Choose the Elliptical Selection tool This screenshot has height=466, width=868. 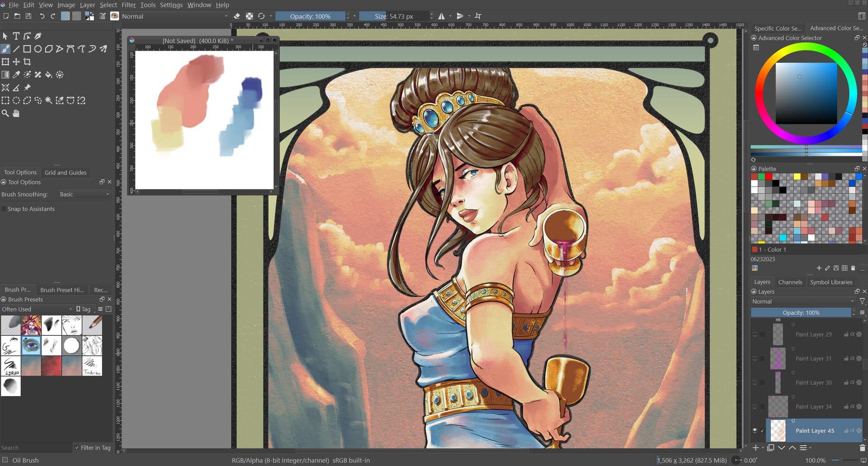coord(16,100)
